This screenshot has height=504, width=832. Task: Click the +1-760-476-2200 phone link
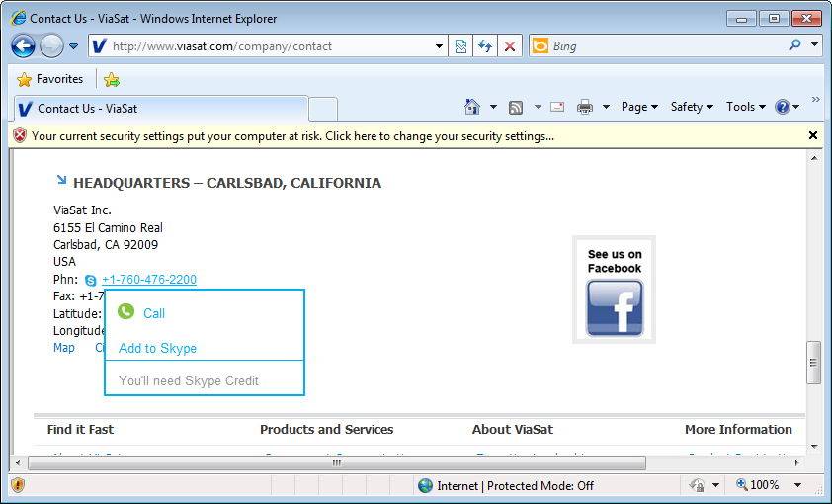[148, 280]
